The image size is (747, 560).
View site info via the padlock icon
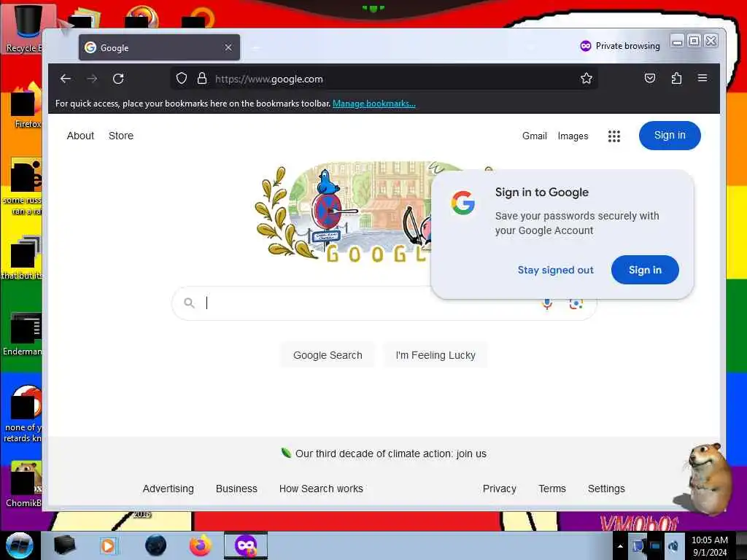click(202, 78)
